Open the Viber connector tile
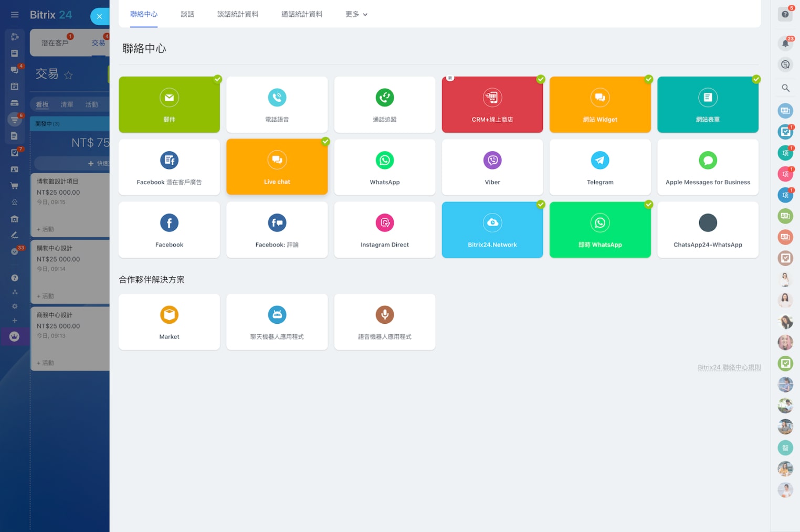This screenshot has height=532, width=800. click(492, 167)
